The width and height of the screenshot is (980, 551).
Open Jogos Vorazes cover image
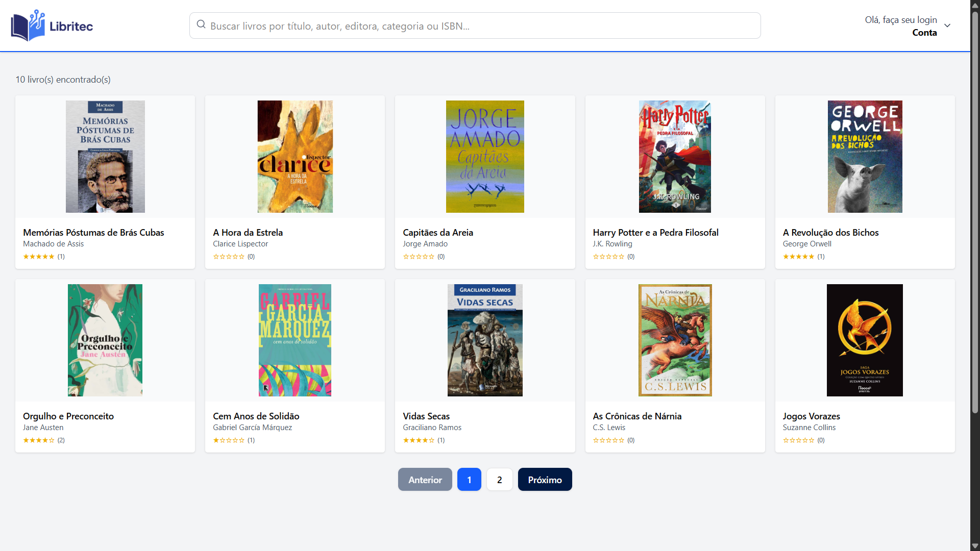[865, 340]
